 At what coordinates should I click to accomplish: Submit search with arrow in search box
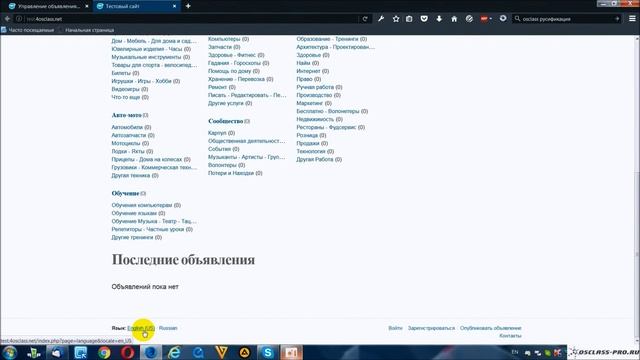pos(617,19)
